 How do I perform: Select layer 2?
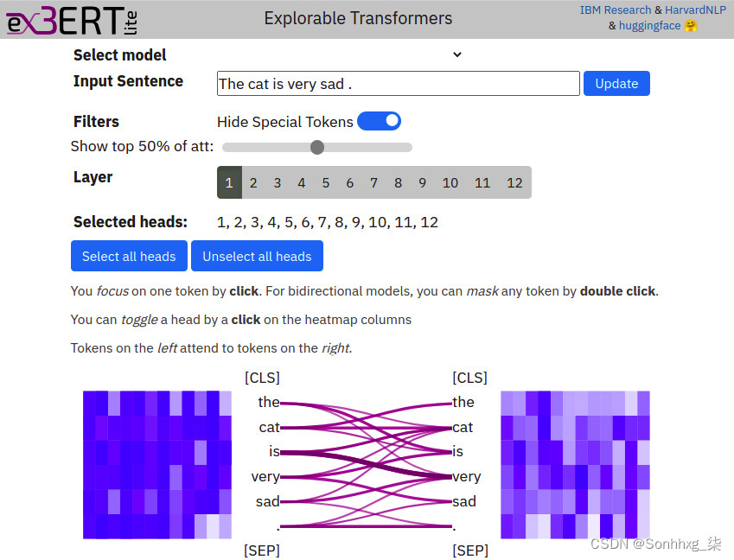tap(253, 182)
